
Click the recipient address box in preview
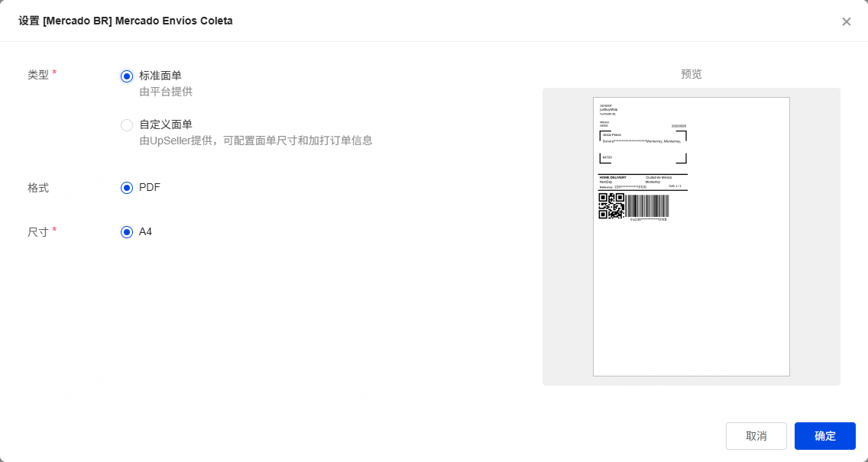643,147
